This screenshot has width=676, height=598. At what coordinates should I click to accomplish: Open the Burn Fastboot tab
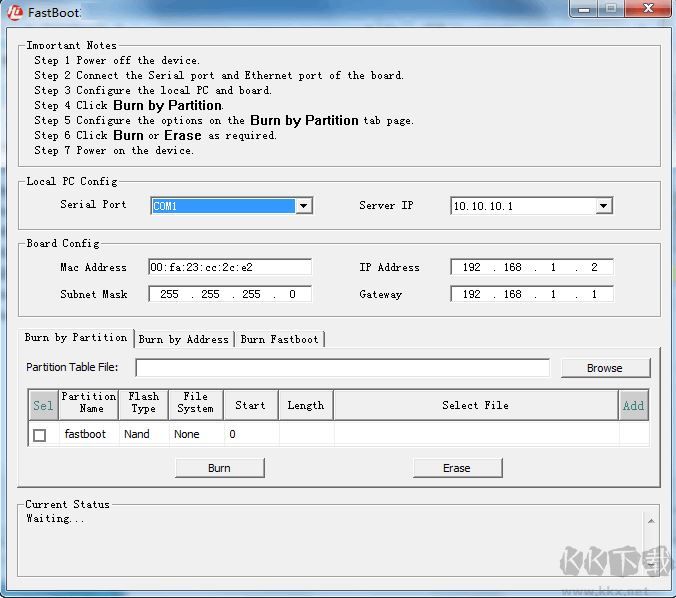coord(279,340)
